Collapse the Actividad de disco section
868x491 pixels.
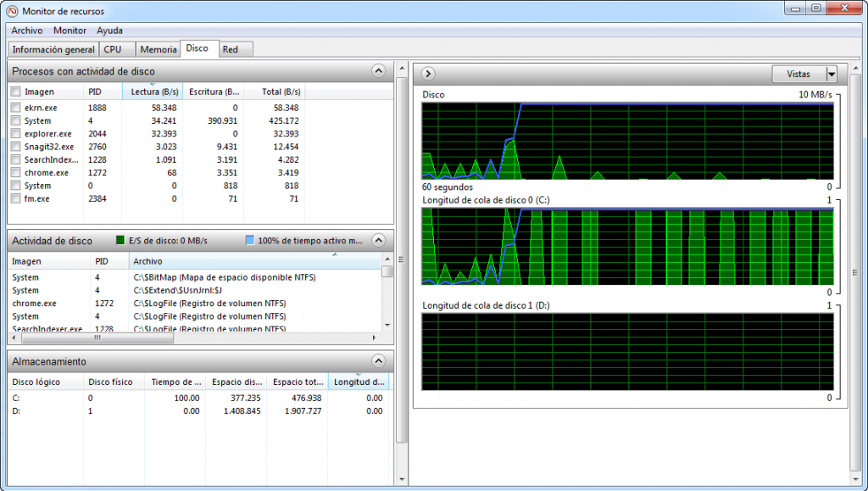378,240
